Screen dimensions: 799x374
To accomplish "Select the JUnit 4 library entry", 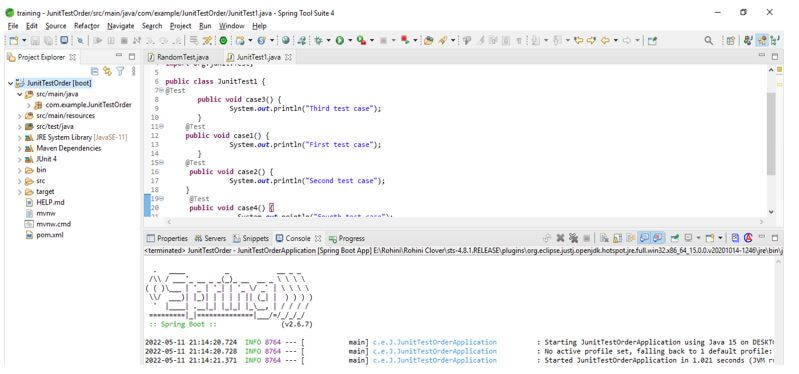I will (x=46, y=159).
